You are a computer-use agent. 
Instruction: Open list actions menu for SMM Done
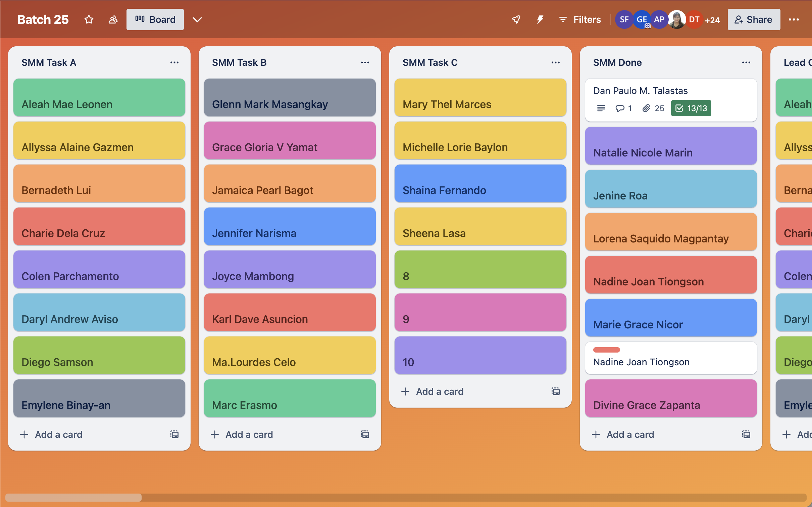coord(746,62)
